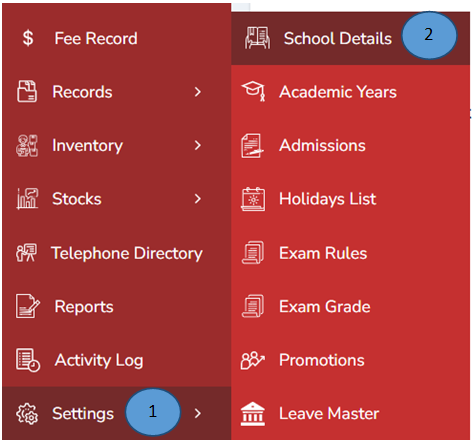Click the bar chart icon next to Stocks
The image size is (473, 443).
click(27, 199)
